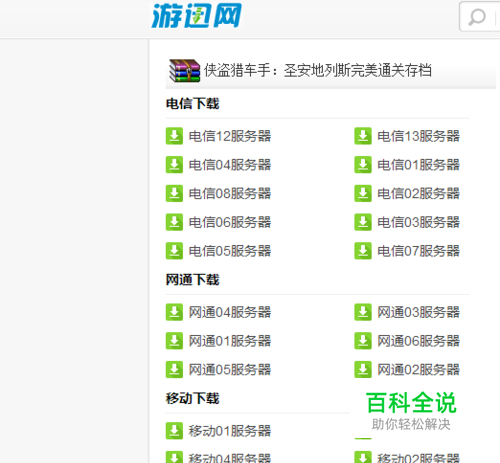Click download icon next to 电信06服务器
The height and width of the screenshot is (463, 500).
tap(174, 222)
